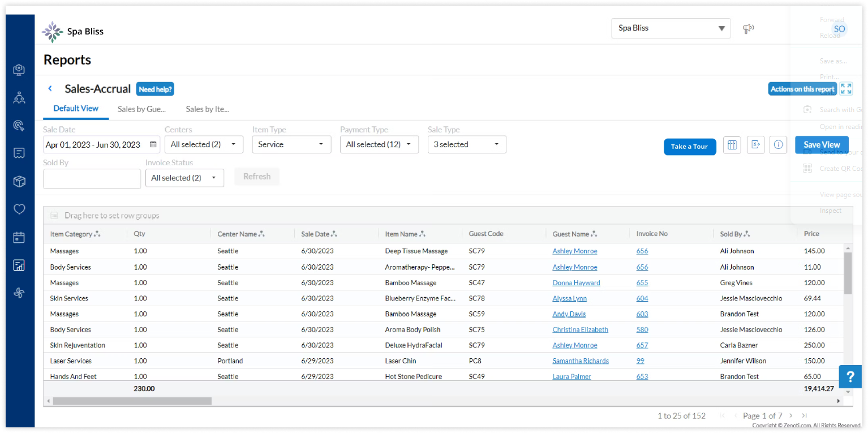Go back using the left chevron
The image size is (868, 433).
(50, 88)
